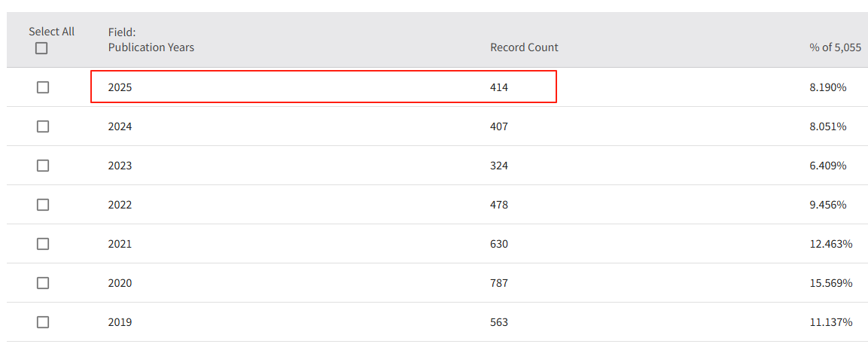The width and height of the screenshot is (868, 344).
Task: Click the Record Count column header
Action: (524, 47)
